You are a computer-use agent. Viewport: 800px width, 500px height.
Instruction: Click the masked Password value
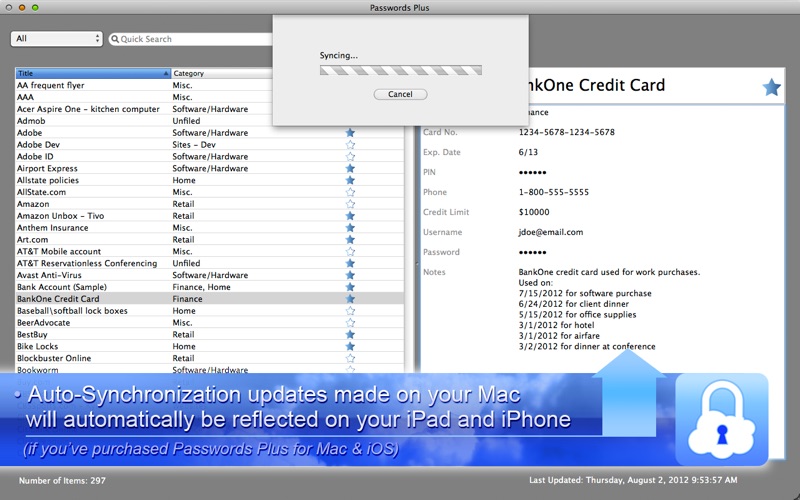tap(532, 252)
